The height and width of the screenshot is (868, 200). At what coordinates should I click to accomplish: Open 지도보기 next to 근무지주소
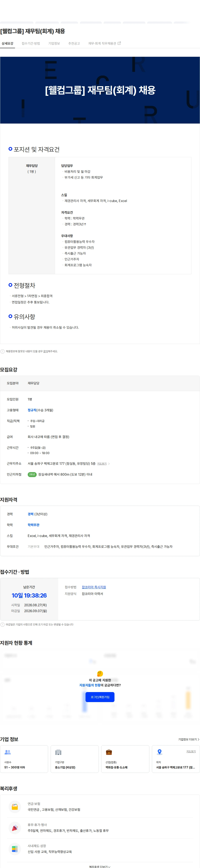pos(102,464)
